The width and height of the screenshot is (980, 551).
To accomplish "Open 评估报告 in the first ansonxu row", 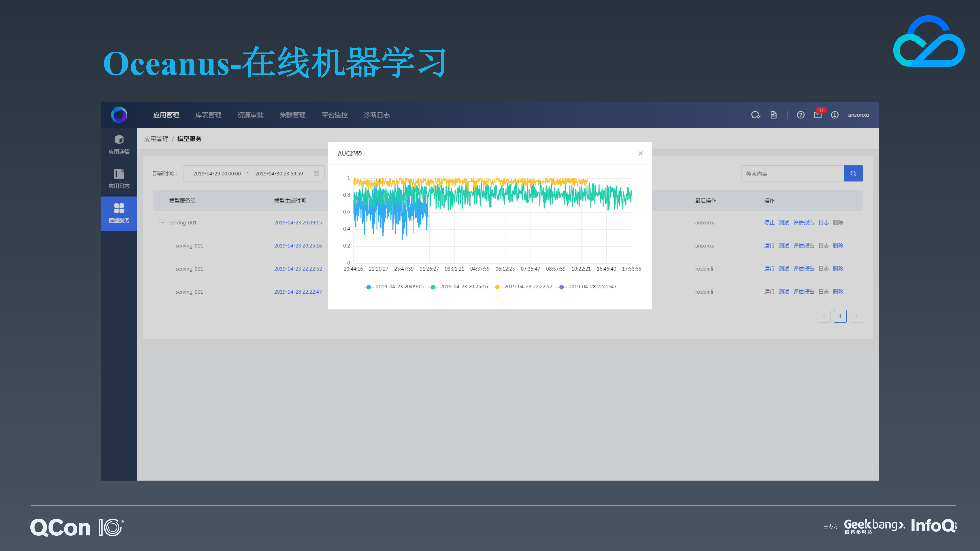I will click(x=803, y=222).
